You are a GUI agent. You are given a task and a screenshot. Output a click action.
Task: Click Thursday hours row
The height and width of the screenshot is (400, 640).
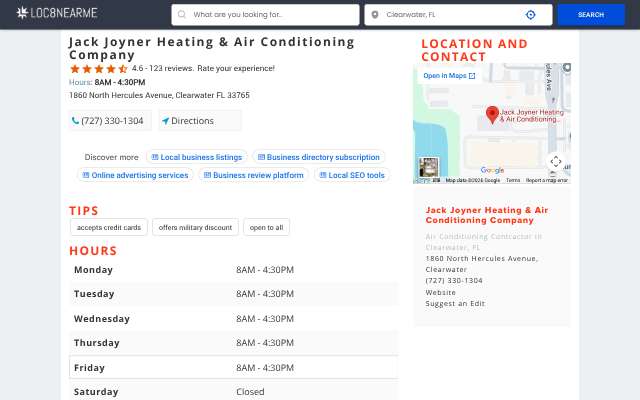click(x=233, y=343)
